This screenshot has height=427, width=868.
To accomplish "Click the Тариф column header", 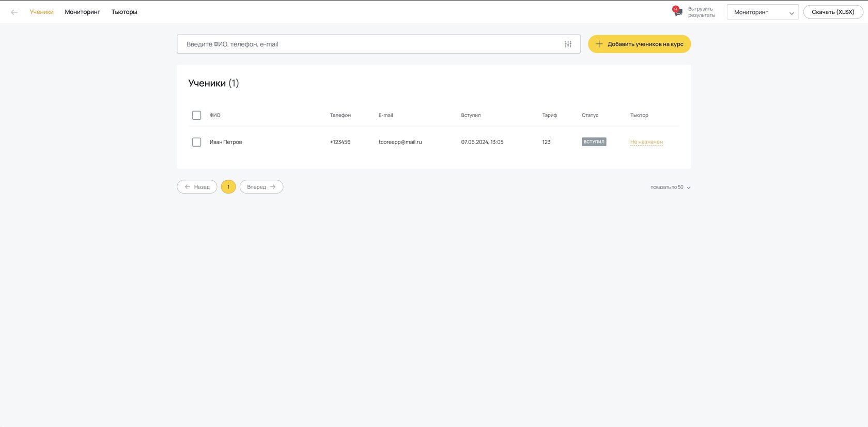I will click(x=550, y=115).
